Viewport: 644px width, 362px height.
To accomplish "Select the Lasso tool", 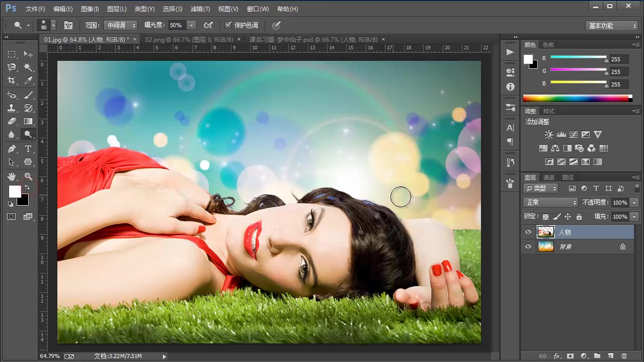I will 12,67.
